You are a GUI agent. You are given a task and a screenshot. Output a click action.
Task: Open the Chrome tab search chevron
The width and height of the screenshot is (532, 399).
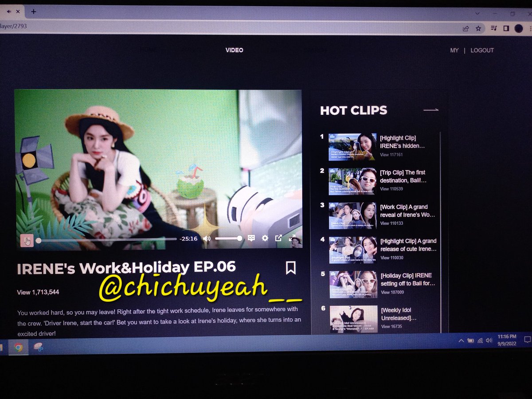coord(477,13)
